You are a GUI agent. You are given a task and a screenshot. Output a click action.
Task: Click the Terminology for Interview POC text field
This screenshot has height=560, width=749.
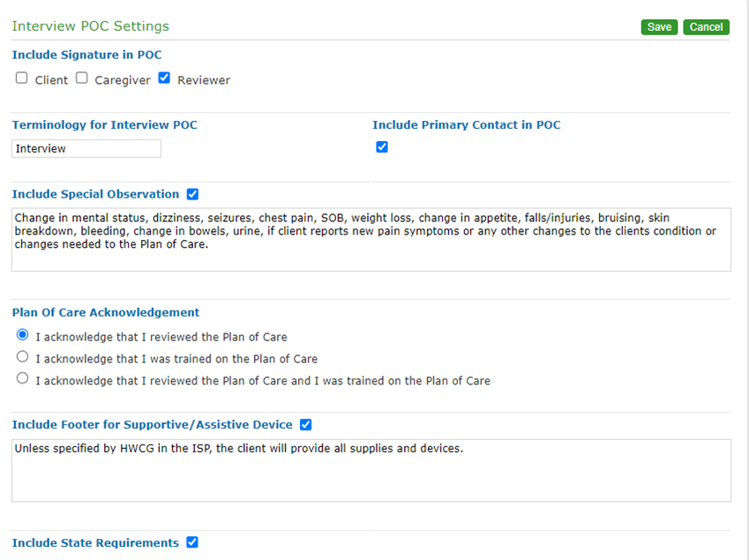click(x=86, y=148)
